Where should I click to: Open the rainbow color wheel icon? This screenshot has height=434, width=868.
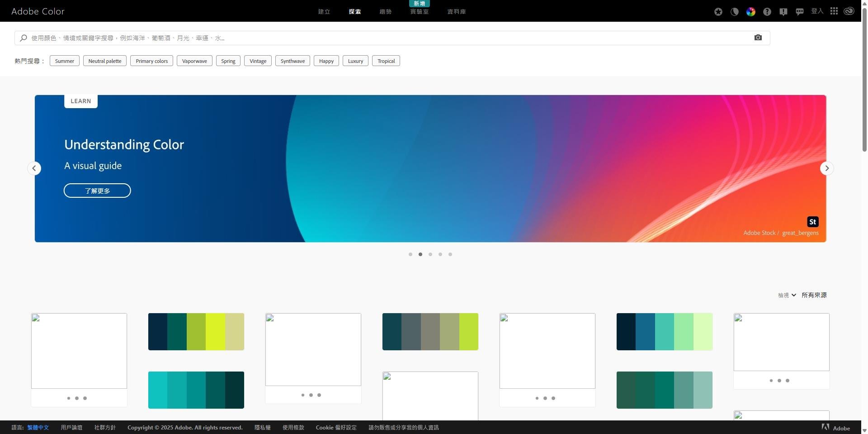[x=751, y=12]
